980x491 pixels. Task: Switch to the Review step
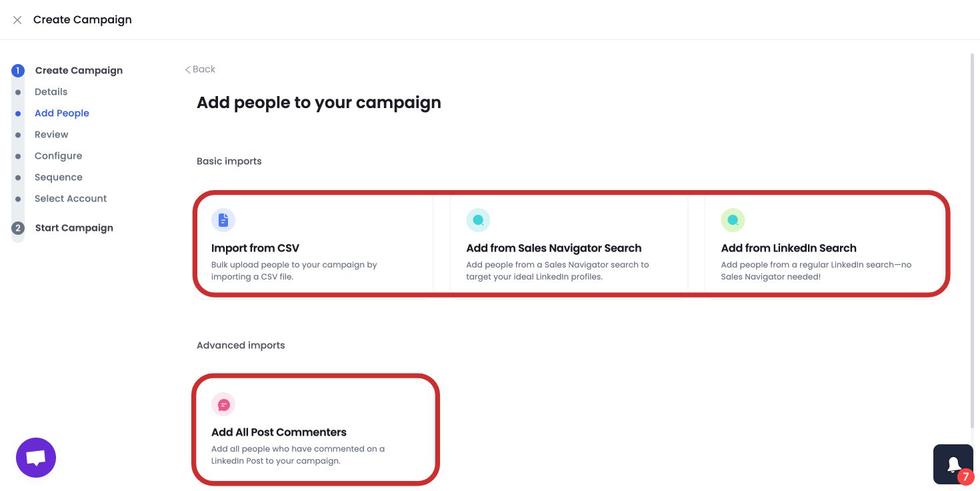pos(51,134)
